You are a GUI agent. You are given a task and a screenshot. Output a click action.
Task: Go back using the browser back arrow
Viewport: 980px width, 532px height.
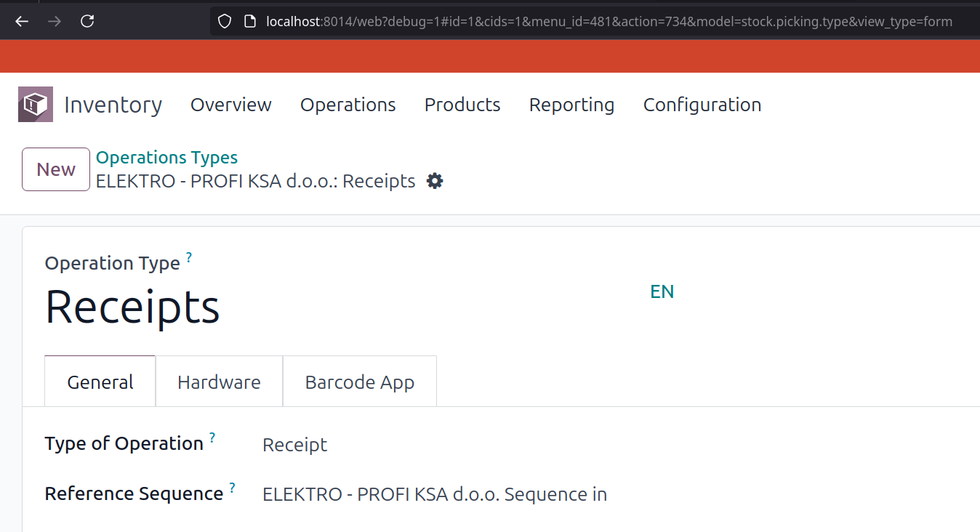pos(22,21)
